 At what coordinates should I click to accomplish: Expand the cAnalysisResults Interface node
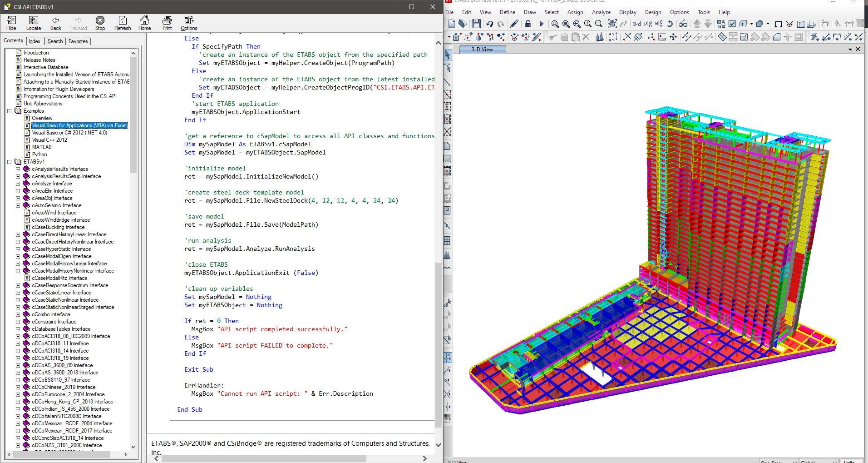coord(18,169)
